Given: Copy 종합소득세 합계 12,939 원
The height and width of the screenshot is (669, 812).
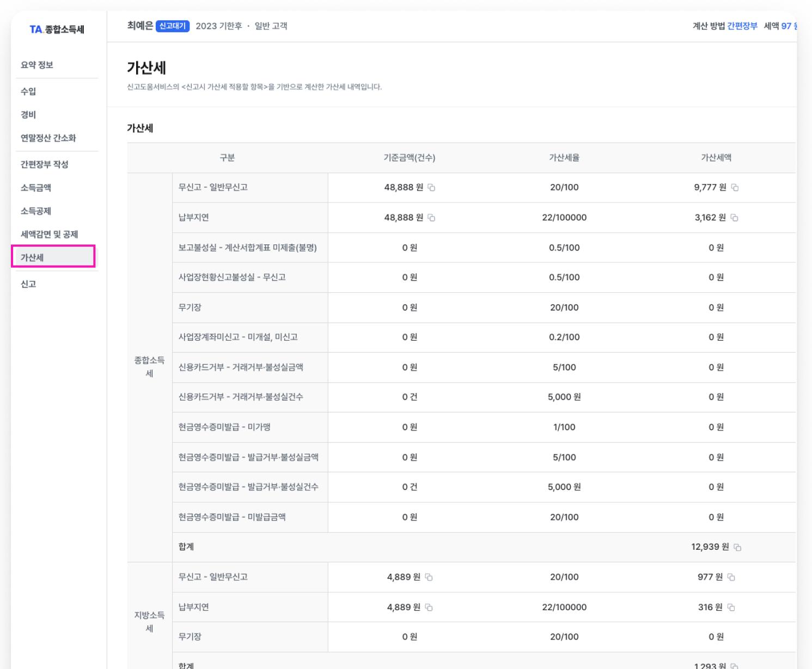Looking at the screenshot, I should click(x=737, y=547).
